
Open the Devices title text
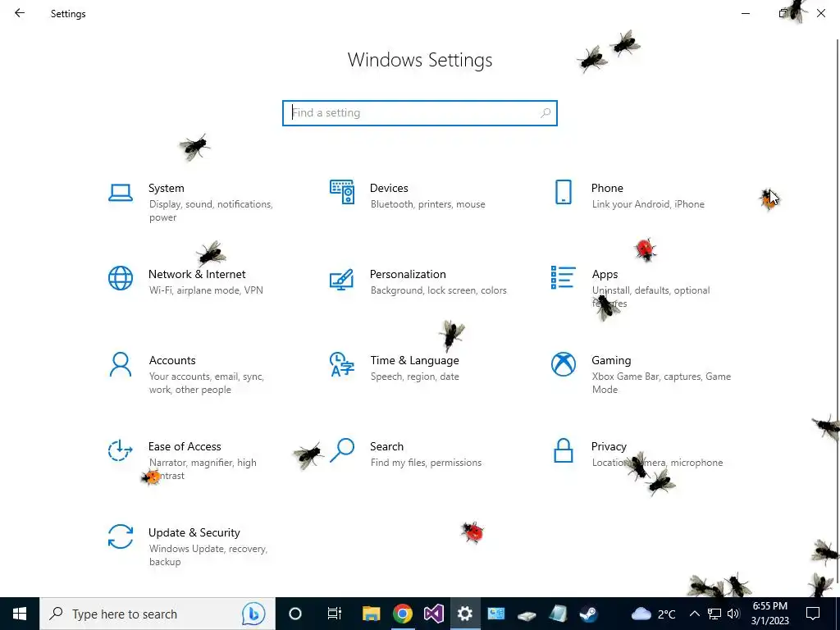[389, 188]
